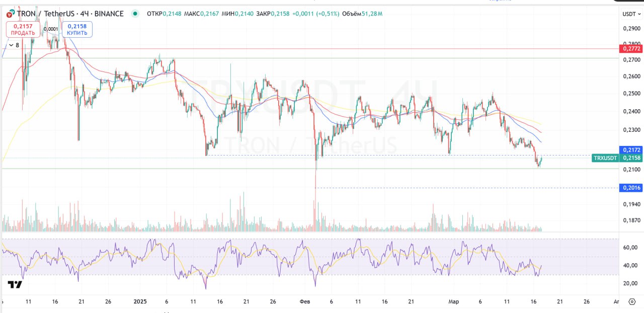Open the USDT currency dropdown

(x=631, y=14)
